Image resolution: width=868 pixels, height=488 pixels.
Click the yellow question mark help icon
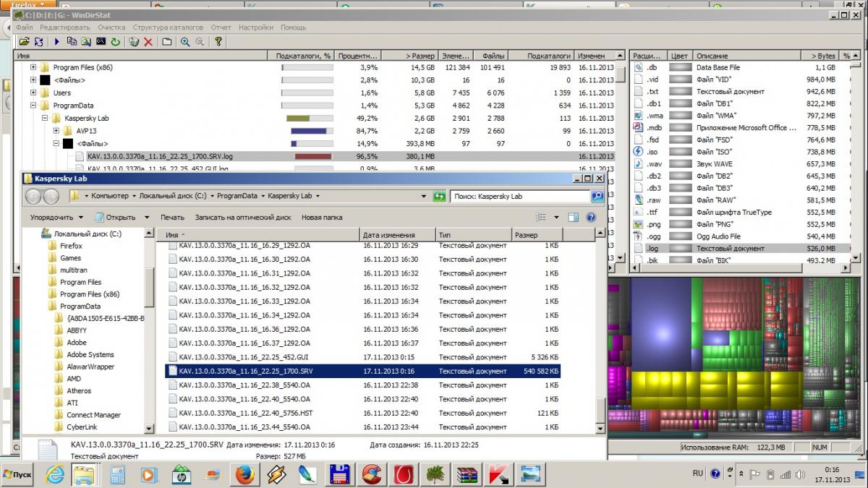(x=218, y=42)
